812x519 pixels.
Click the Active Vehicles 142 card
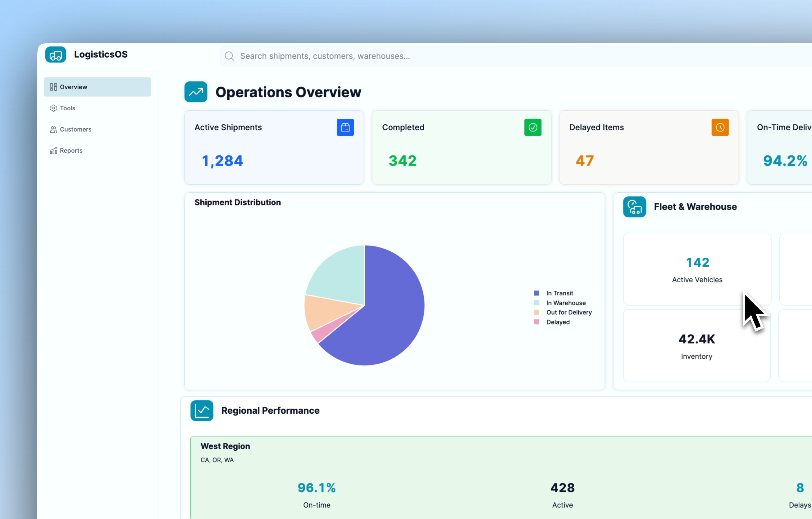[x=697, y=269]
